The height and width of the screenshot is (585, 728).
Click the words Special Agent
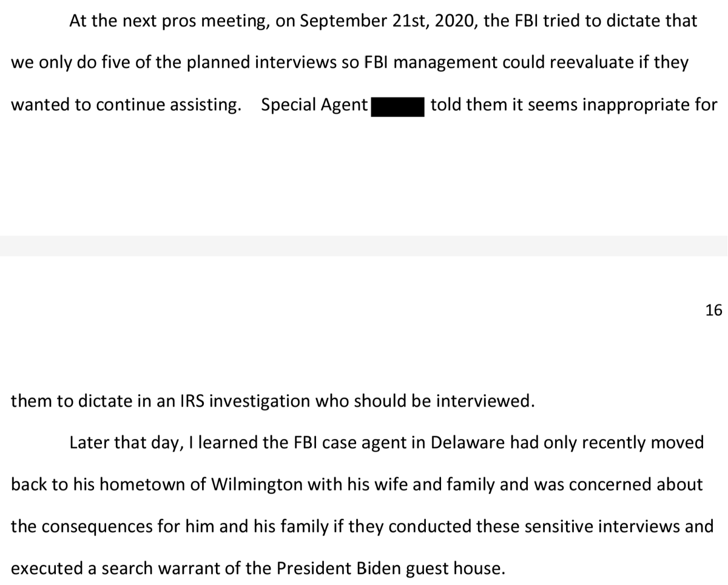pyautogui.click(x=314, y=105)
